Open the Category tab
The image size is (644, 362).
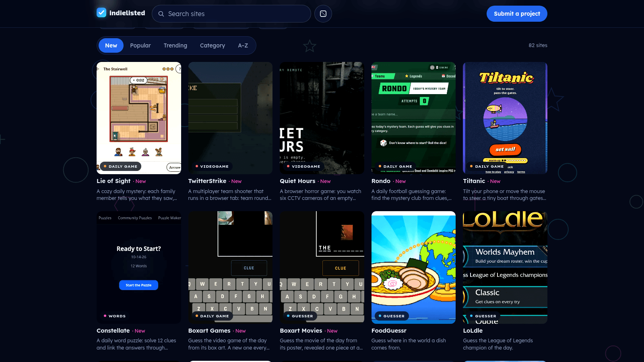213,45
